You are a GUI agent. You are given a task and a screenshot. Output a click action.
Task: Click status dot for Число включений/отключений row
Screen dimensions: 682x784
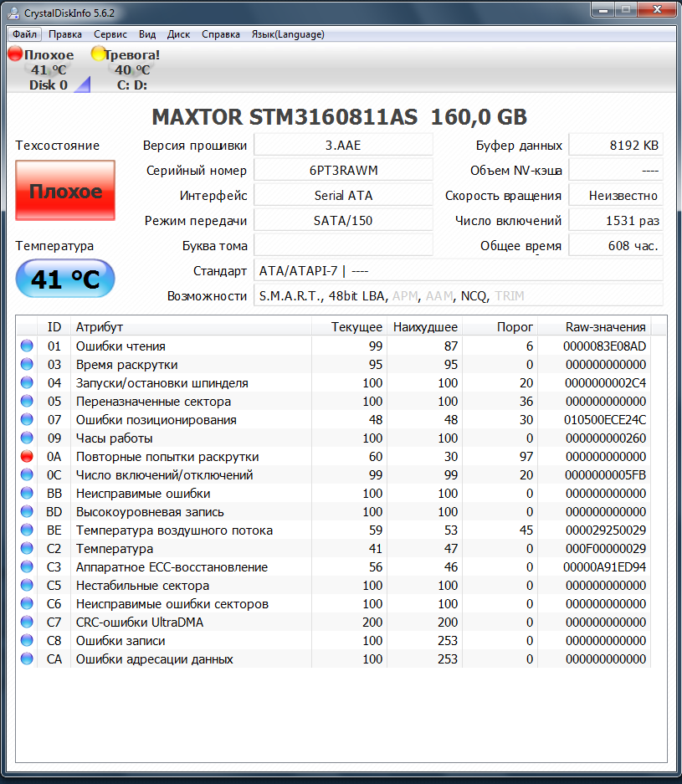tap(27, 475)
